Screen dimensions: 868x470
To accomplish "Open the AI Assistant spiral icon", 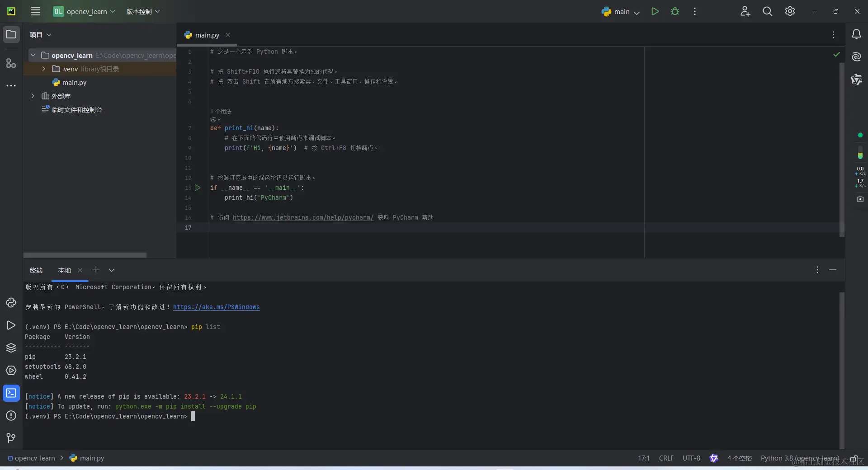I will (x=856, y=57).
